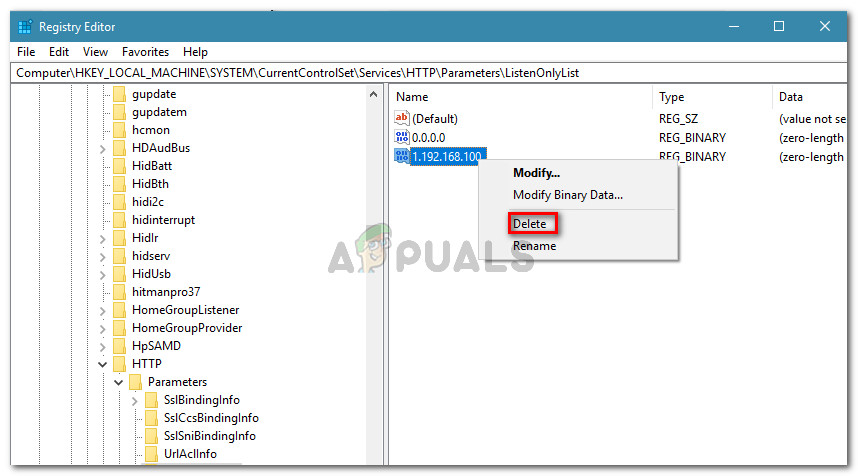Collapse the HTTP tree node

click(x=102, y=364)
